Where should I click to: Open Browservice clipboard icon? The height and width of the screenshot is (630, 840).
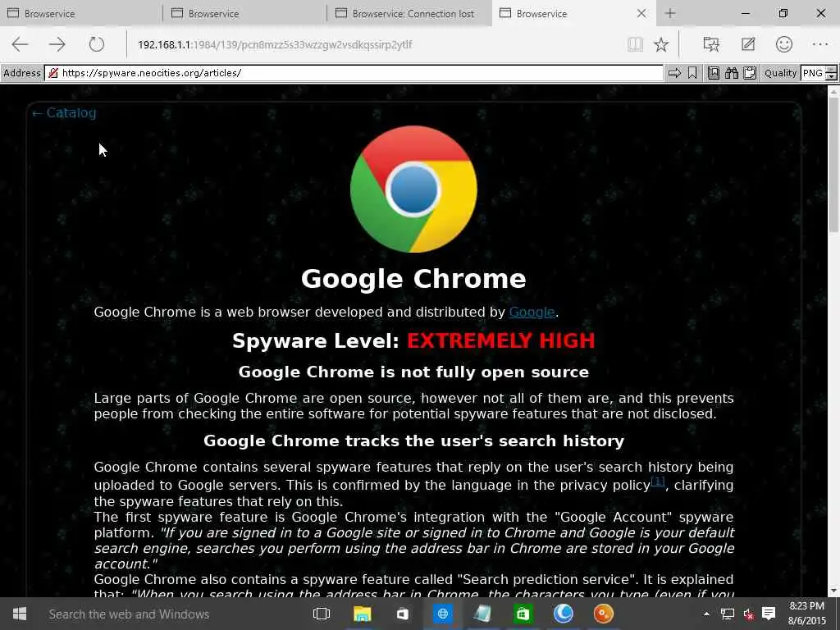[750, 73]
